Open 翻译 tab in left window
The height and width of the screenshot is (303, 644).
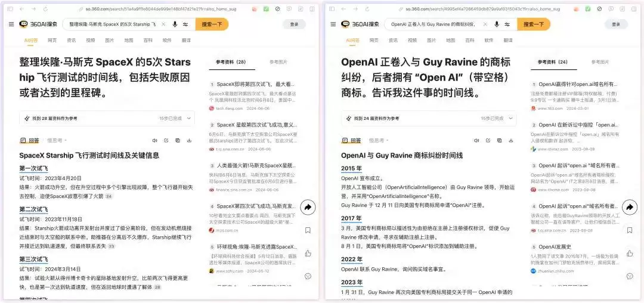[x=186, y=40]
